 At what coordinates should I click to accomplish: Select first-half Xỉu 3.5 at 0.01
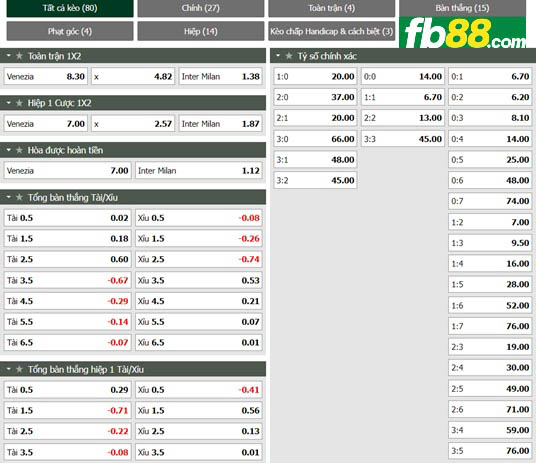tap(199, 452)
